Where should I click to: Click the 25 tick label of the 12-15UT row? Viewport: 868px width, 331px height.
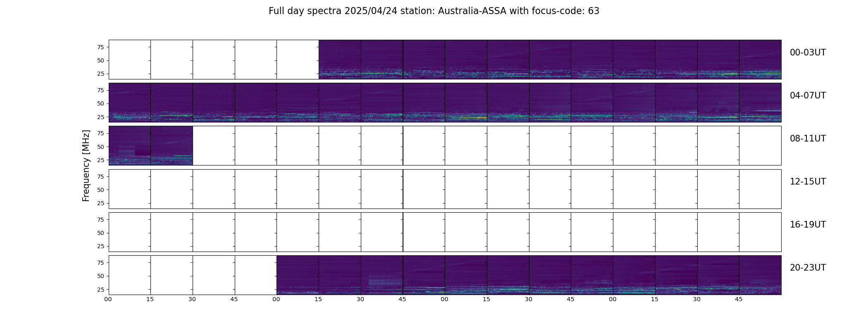[100, 203]
